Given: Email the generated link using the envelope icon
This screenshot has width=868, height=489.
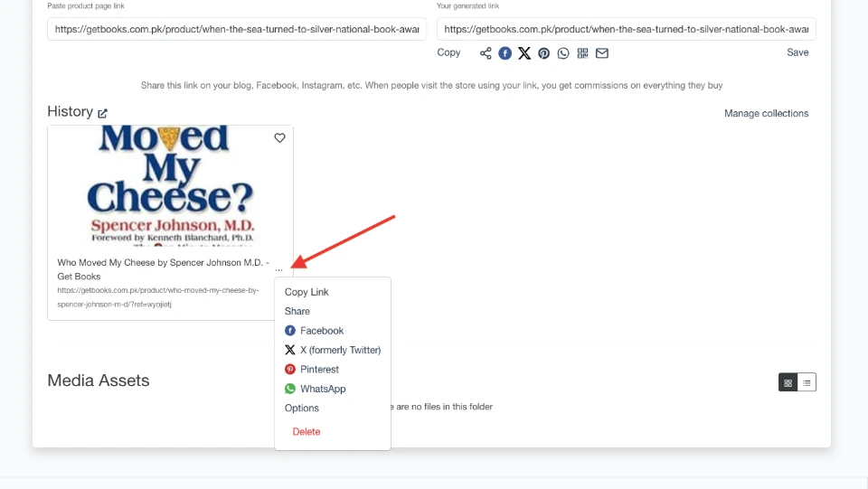Looking at the screenshot, I should click(602, 53).
